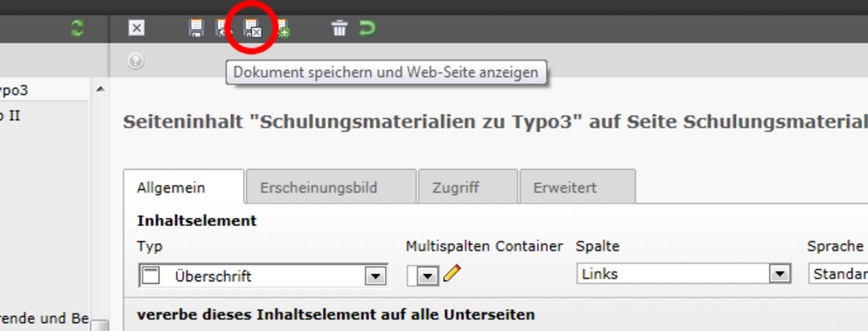Select the Erweitert tab
The width and height of the screenshot is (868, 331).
tap(577, 187)
